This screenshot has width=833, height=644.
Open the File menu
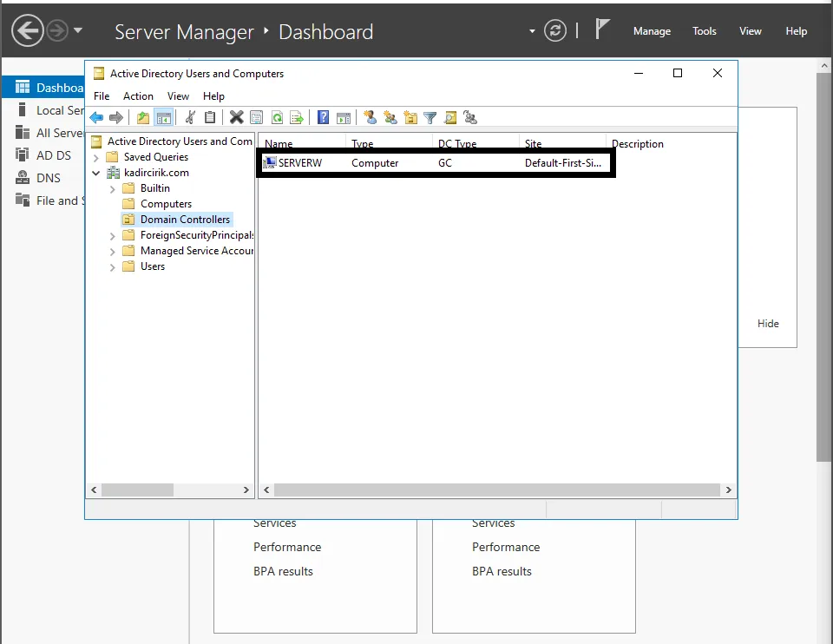102,96
